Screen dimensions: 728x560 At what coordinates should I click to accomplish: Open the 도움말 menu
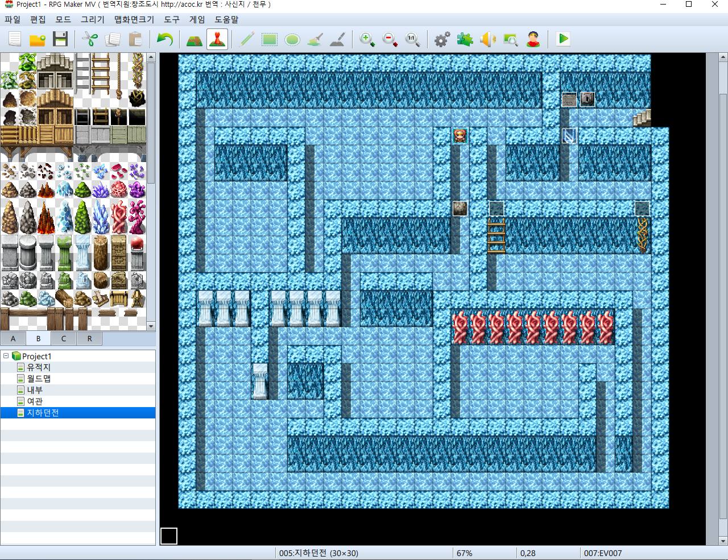click(x=226, y=19)
